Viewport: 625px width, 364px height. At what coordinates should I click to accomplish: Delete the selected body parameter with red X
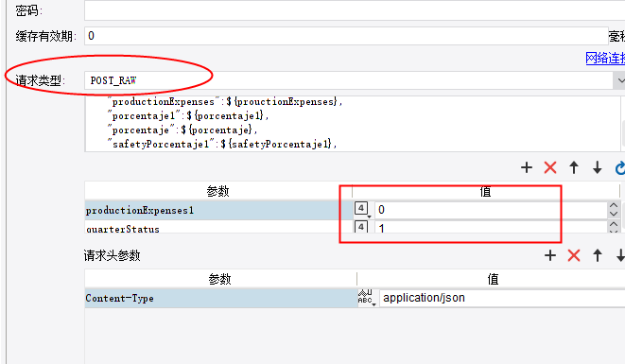tap(550, 167)
